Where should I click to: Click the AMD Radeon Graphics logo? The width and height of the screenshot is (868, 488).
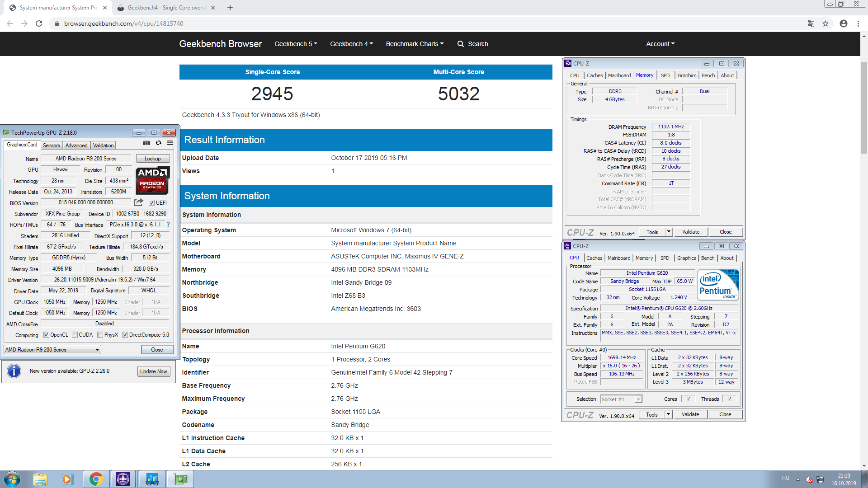(152, 180)
